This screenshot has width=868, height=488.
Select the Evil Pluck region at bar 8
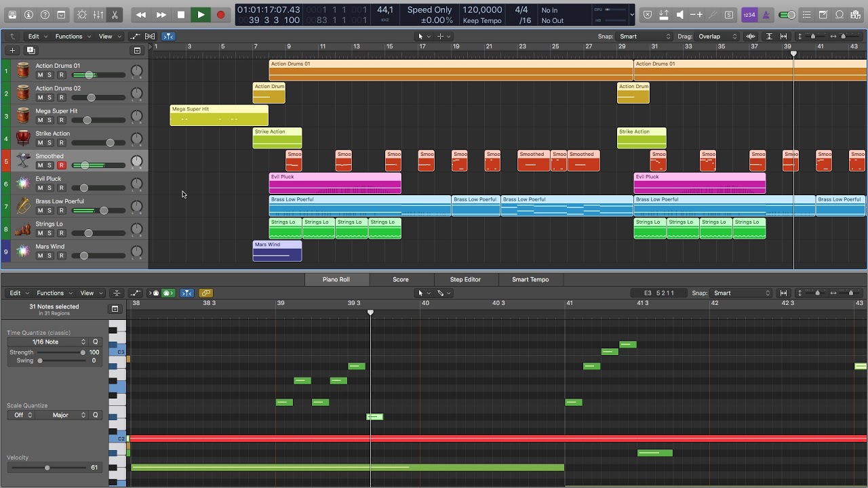[x=335, y=183]
